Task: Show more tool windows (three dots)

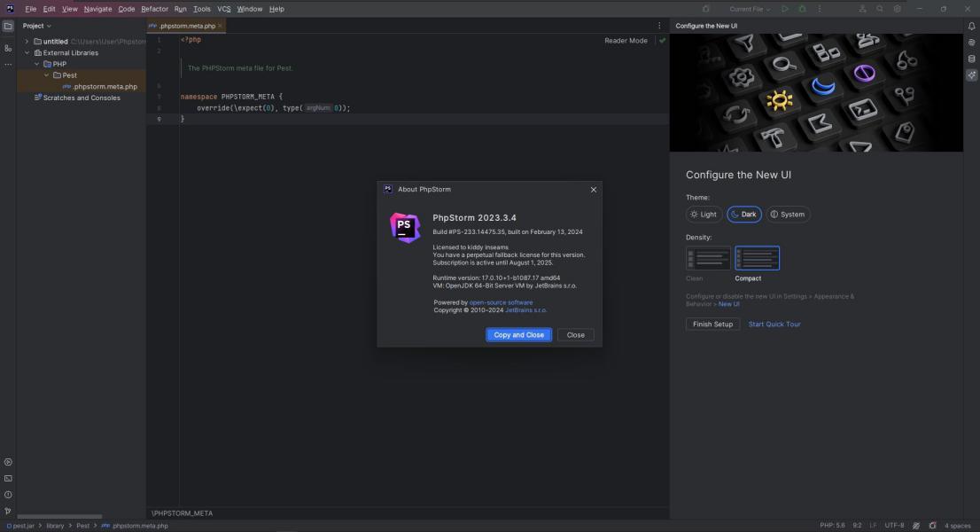Action: pos(8,65)
